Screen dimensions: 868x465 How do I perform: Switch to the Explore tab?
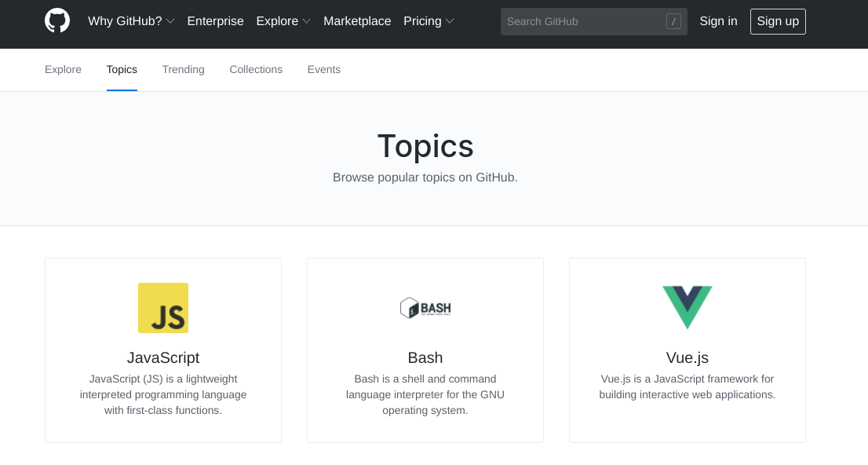point(63,70)
